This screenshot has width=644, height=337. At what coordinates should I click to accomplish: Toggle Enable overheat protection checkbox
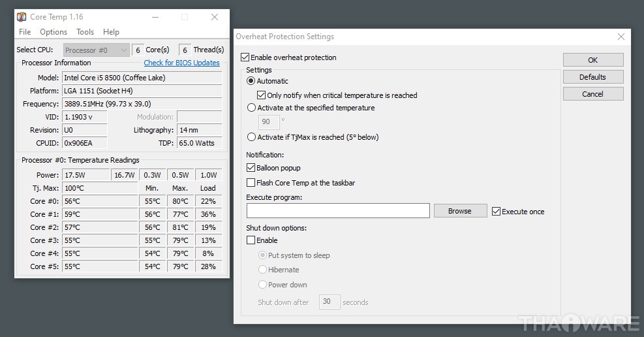(x=245, y=57)
